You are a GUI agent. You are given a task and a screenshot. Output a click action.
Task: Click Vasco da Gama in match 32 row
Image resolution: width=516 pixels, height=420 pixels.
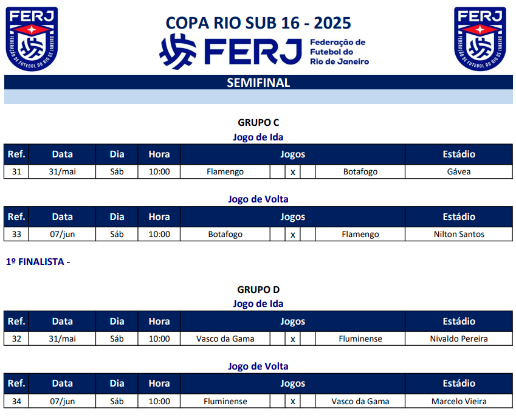pos(225,339)
